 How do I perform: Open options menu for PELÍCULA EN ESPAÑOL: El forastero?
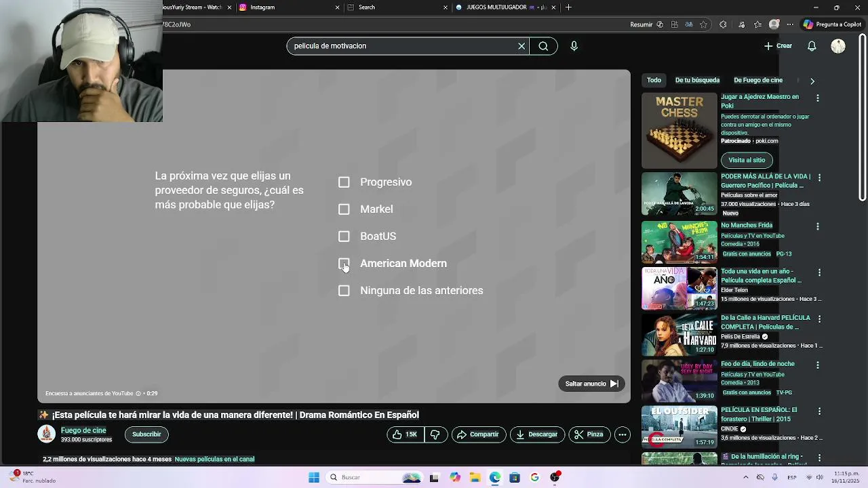pos(819,411)
